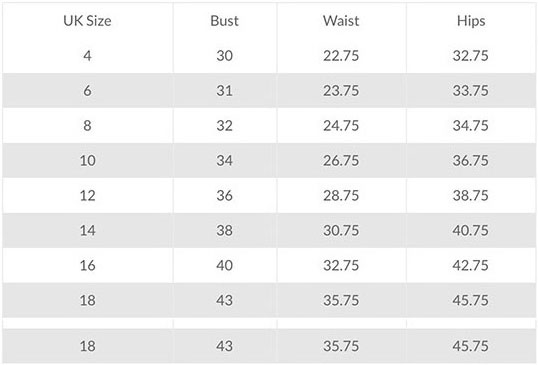Click the UK size 4 cell
Viewport: 538px width, 365px height.
click(87, 56)
